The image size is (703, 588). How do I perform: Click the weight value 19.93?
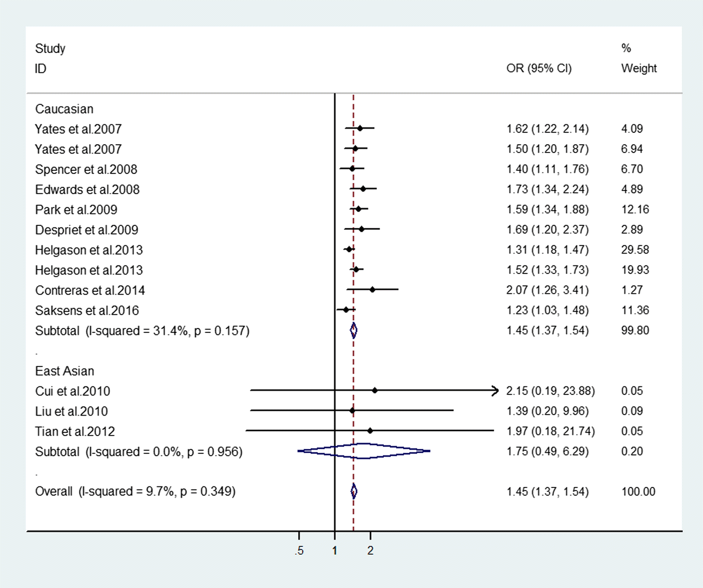635,270
